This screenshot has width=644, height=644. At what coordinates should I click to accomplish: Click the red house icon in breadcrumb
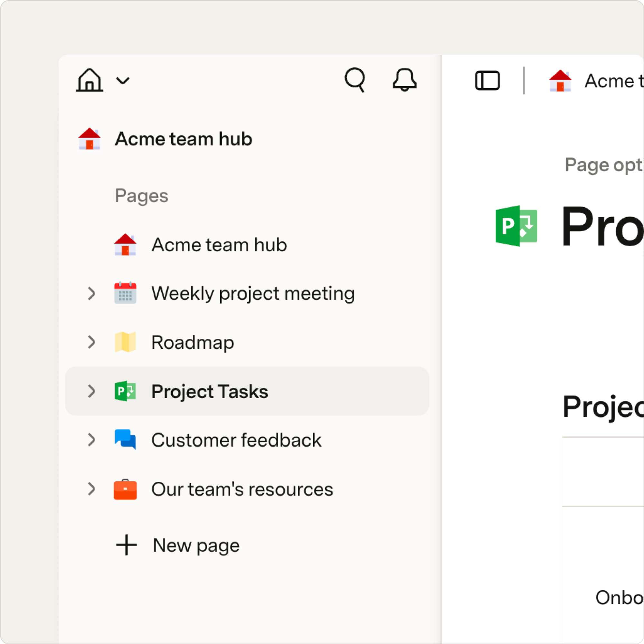tap(560, 81)
